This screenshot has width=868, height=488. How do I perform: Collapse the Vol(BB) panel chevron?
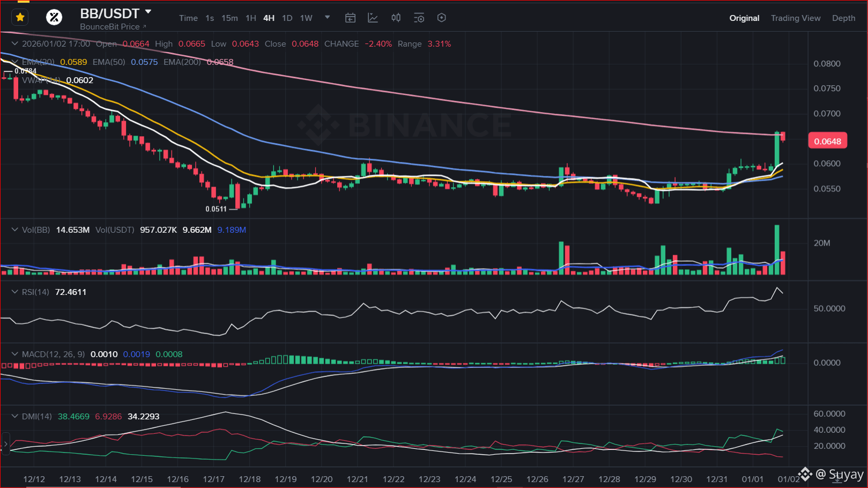coord(15,230)
